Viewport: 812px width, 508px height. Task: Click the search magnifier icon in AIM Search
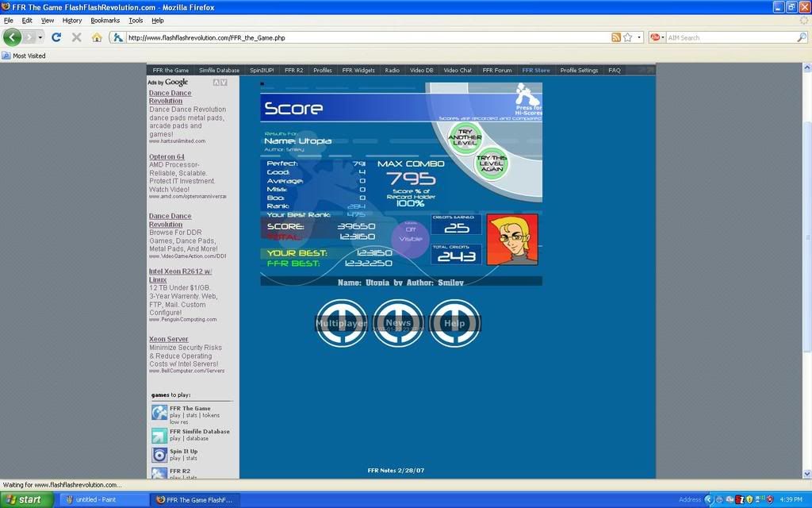pyautogui.click(x=802, y=37)
